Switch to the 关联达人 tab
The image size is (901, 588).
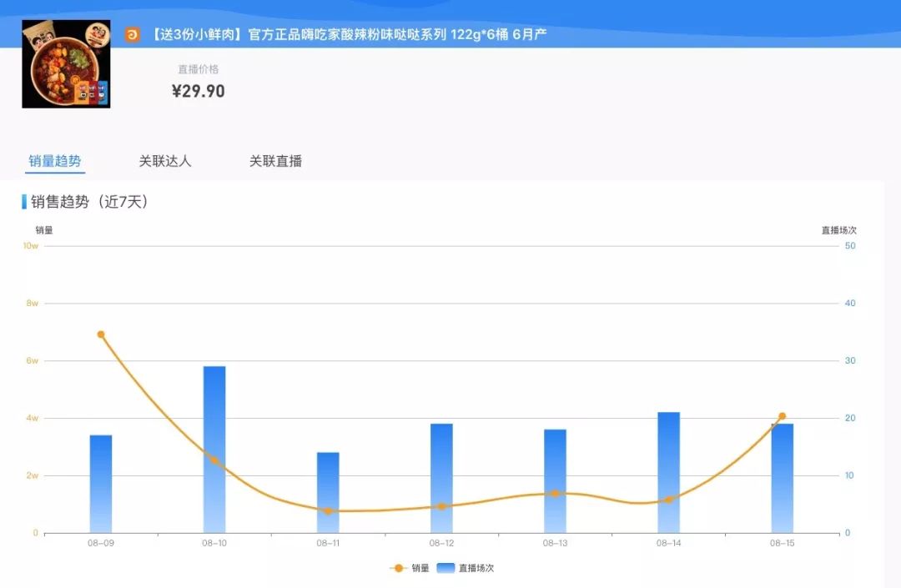[166, 161]
